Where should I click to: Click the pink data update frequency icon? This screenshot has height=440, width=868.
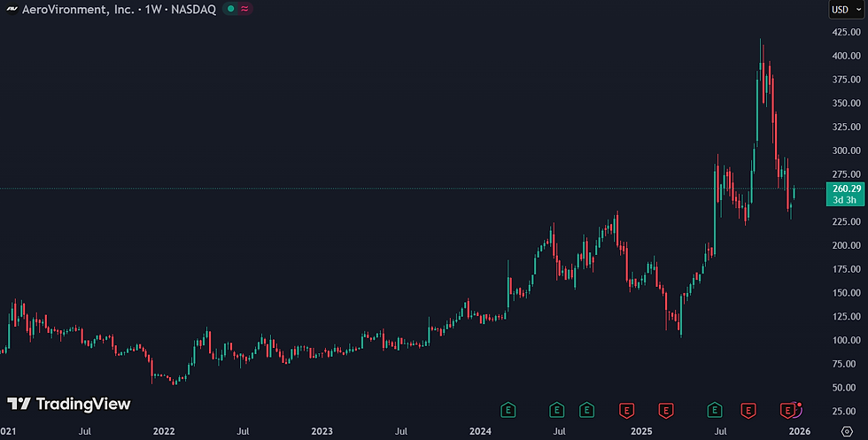[x=244, y=9]
